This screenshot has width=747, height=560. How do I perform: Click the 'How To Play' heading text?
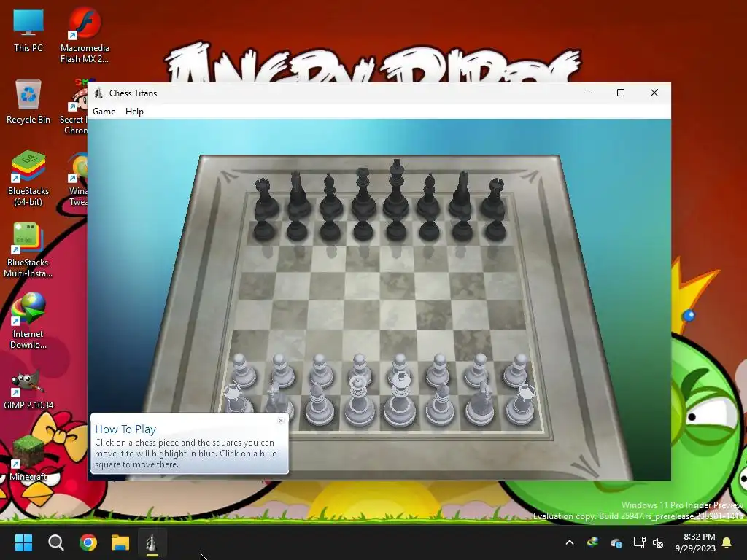[125, 429]
